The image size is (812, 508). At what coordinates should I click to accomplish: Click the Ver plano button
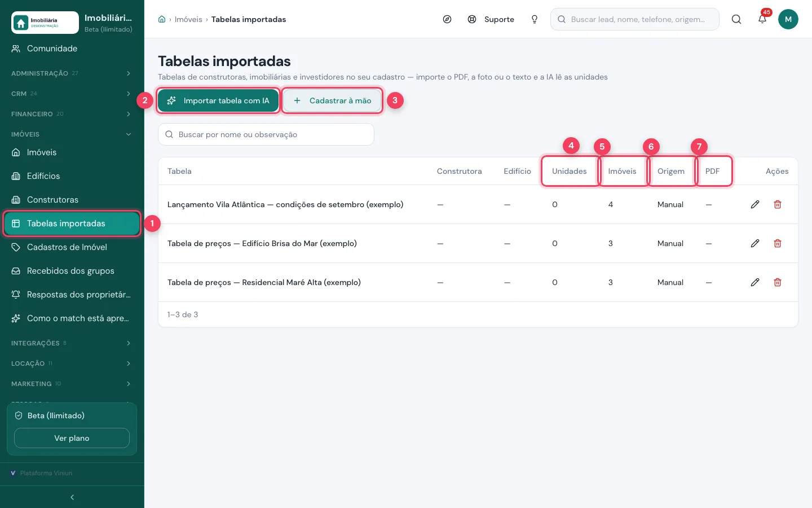pyautogui.click(x=72, y=438)
